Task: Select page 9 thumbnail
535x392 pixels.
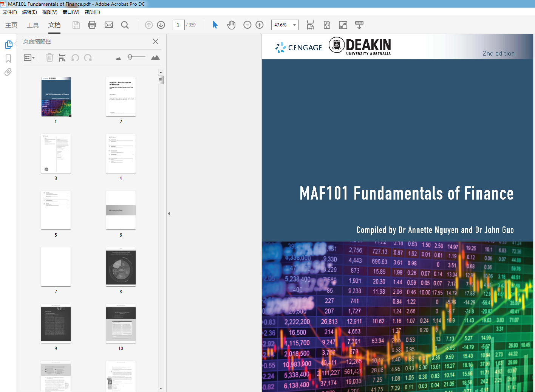Action: [56, 324]
